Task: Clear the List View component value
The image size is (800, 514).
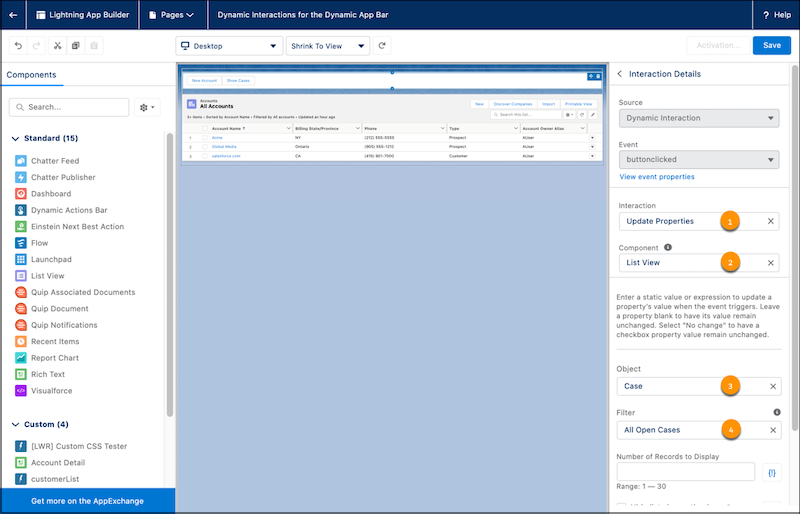Action: [770, 262]
